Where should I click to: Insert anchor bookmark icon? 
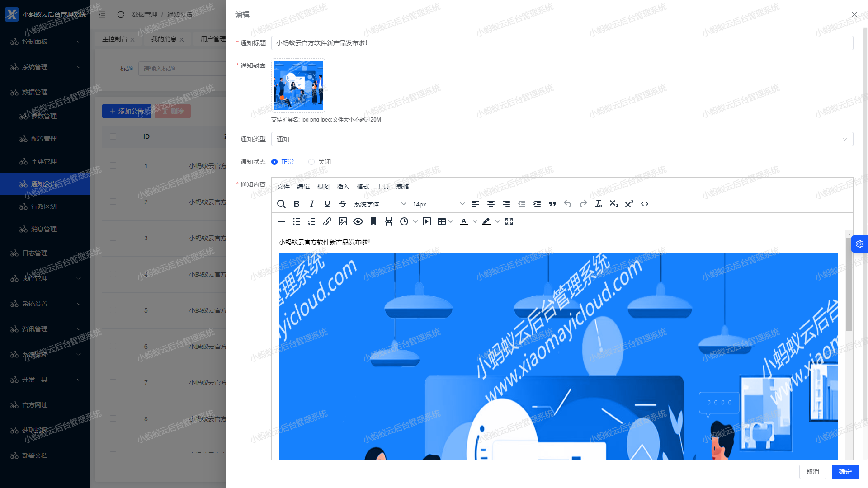point(373,221)
